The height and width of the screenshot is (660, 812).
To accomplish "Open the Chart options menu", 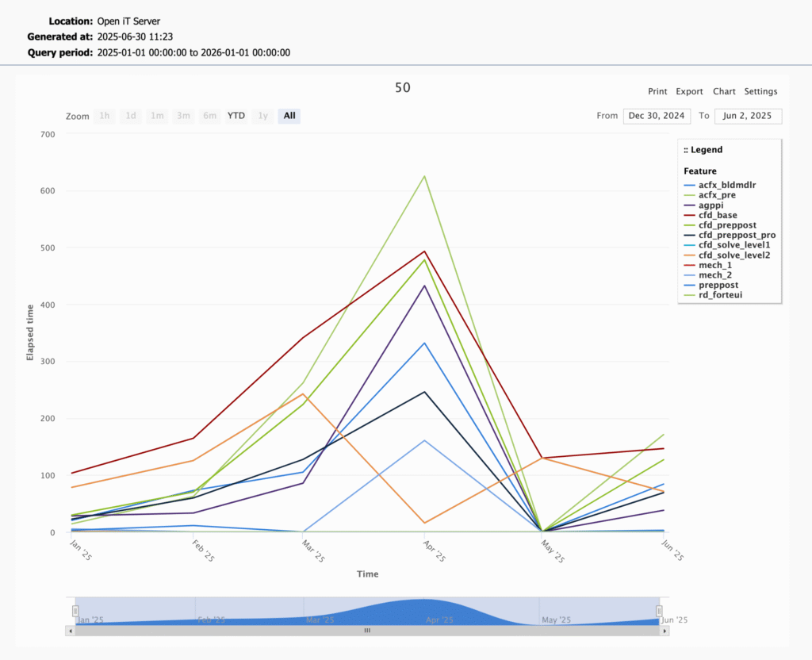I will pos(724,91).
